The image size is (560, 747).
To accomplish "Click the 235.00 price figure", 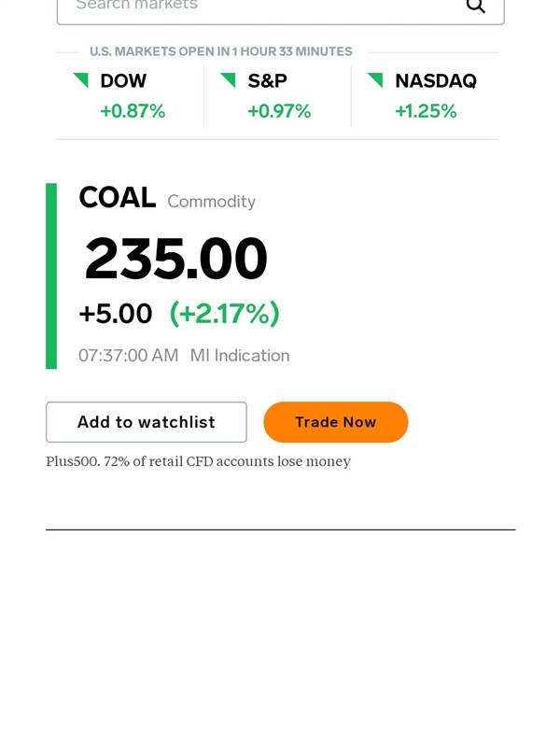I will point(175,259).
